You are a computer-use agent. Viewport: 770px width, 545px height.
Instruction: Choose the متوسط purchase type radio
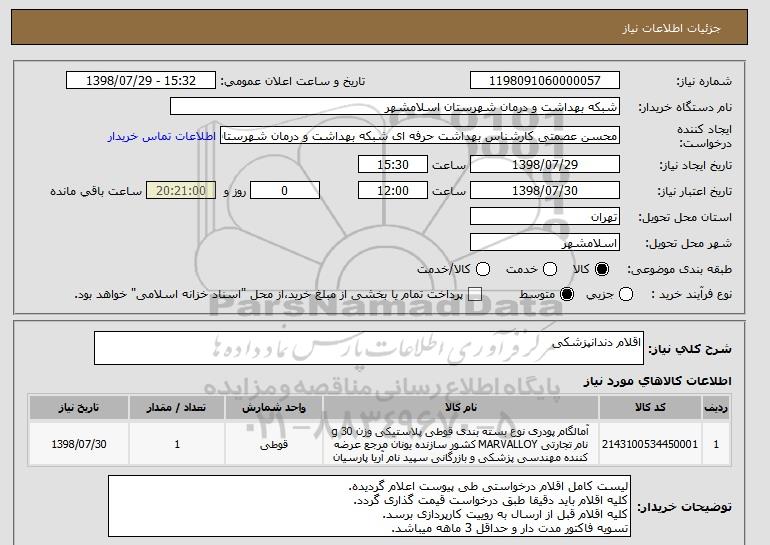tap(567, 295)
